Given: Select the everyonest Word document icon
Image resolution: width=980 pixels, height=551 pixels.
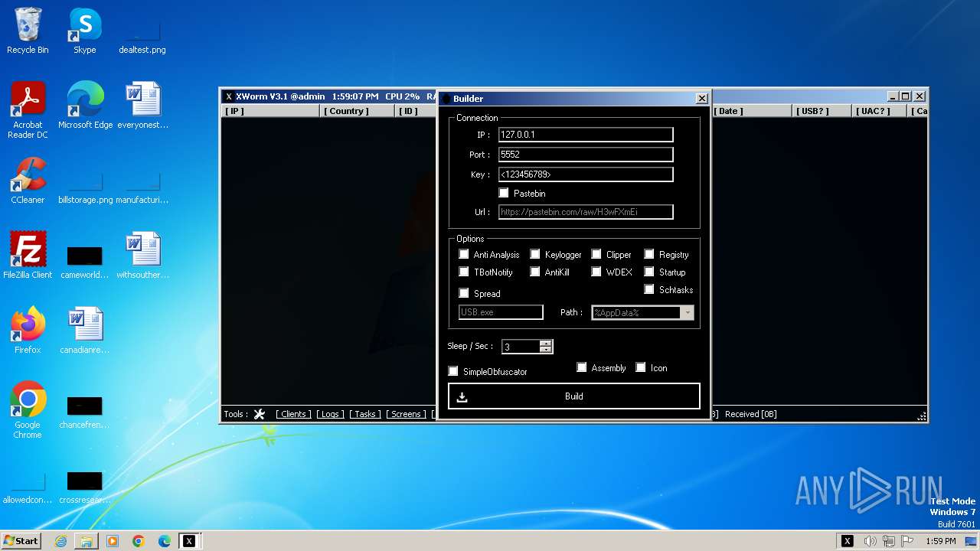Looking at the screenshot, I should pyautogui.click(x=142, y=106).
